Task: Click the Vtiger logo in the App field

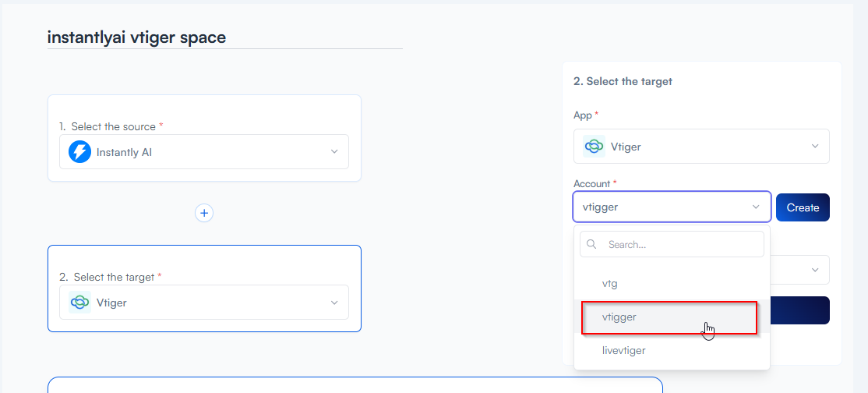Action: [x=594, y=147]
